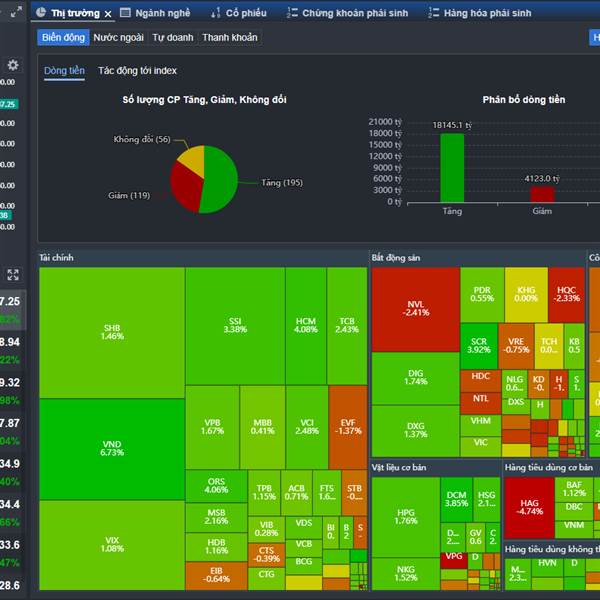Click the TPB 1.15% tile

(264, 493)
